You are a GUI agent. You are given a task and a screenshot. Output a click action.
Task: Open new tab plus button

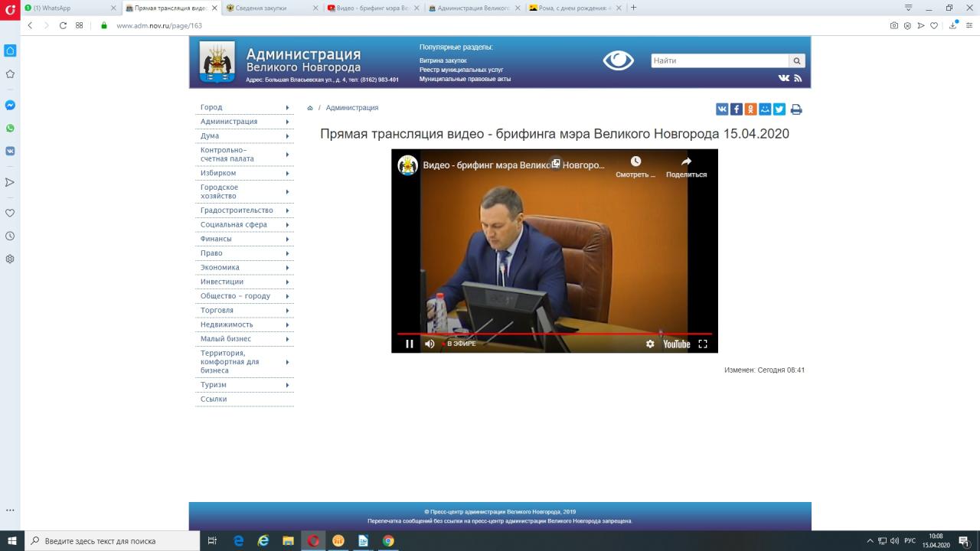coord(633,8)
